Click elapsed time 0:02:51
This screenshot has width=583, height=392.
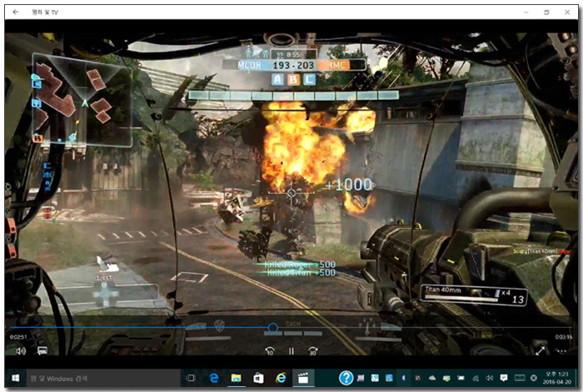coord(18,337)
